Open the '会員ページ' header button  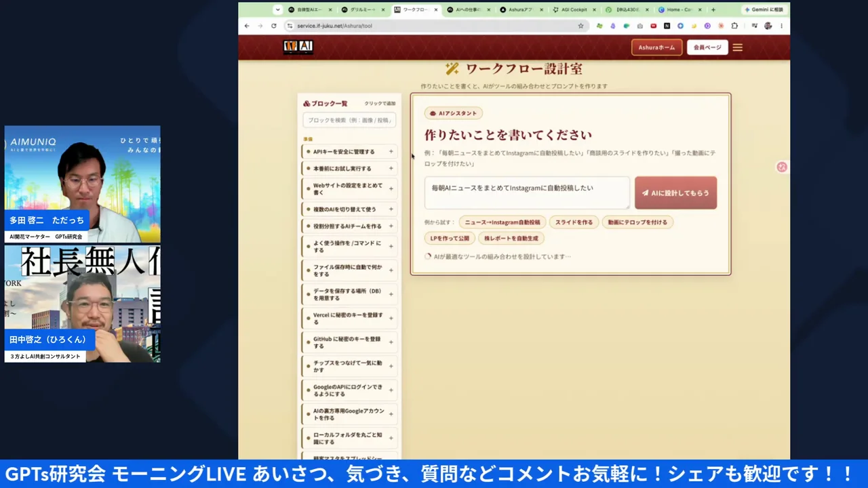[x=707, y=47]
